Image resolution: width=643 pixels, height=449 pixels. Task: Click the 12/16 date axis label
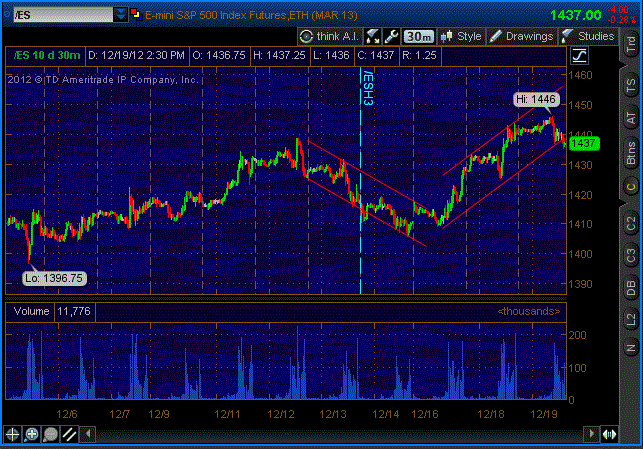point(424,414)
